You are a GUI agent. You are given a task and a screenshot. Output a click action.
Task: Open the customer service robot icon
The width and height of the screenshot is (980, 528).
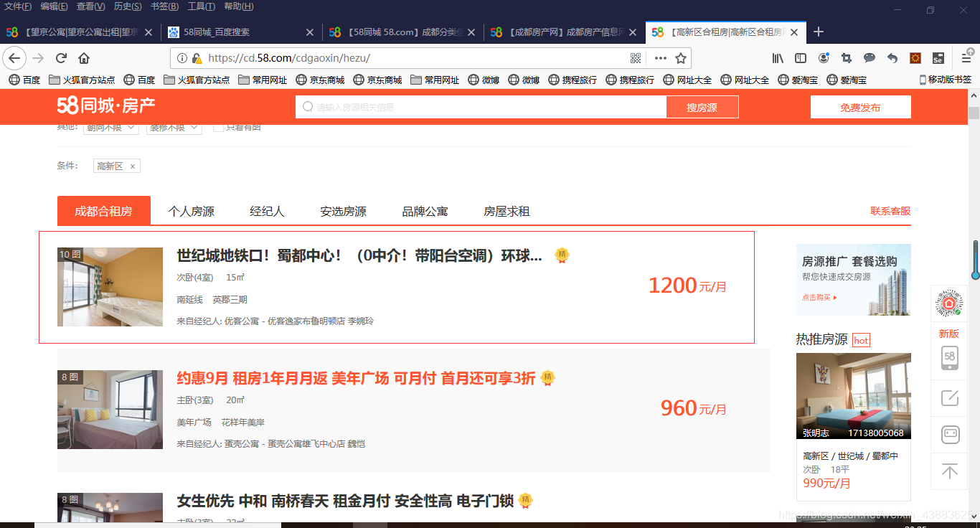point(949,434)
